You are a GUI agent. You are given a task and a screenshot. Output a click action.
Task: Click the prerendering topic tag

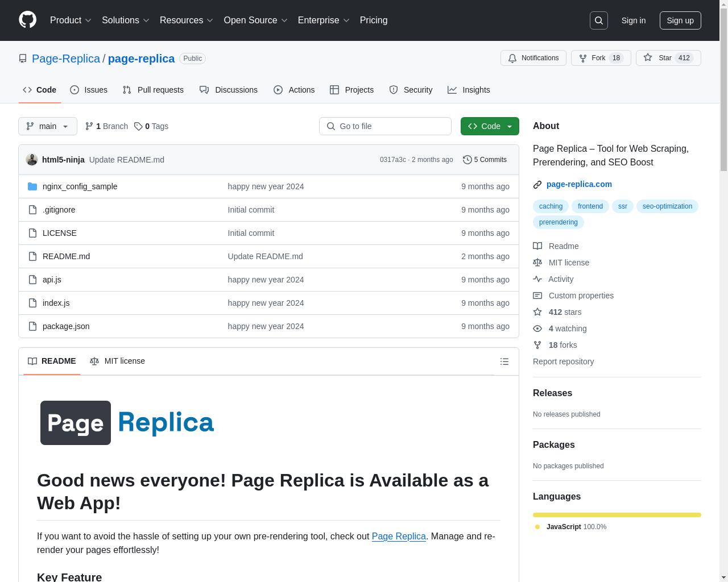(x=558, y=222)
